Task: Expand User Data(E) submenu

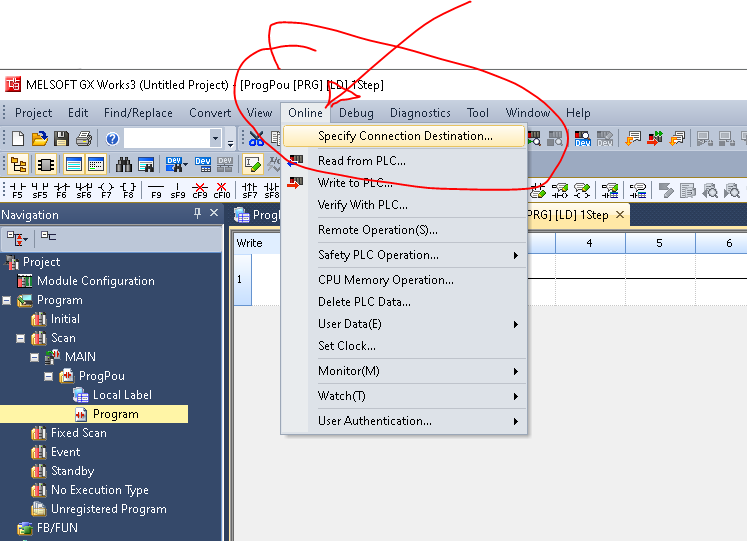Action: (515, 325)
